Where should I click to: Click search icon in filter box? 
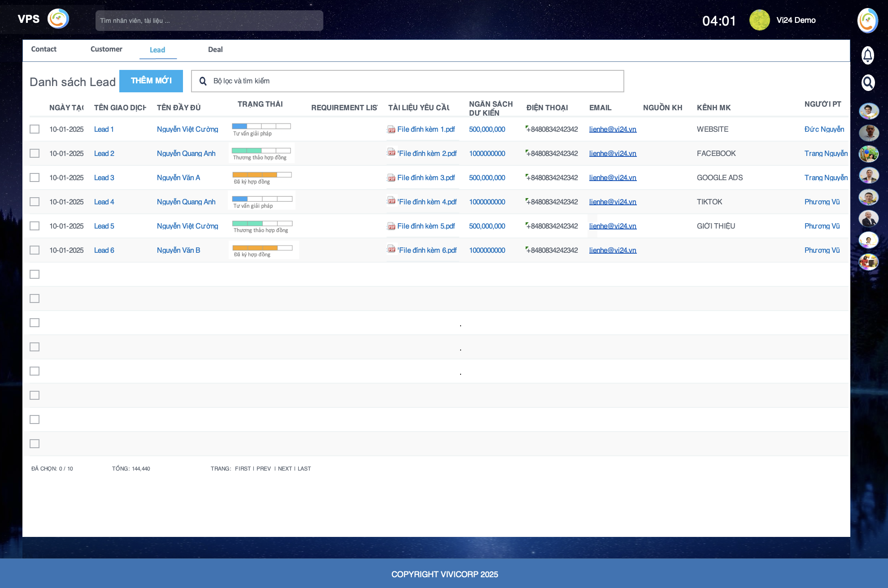point(203,81)
